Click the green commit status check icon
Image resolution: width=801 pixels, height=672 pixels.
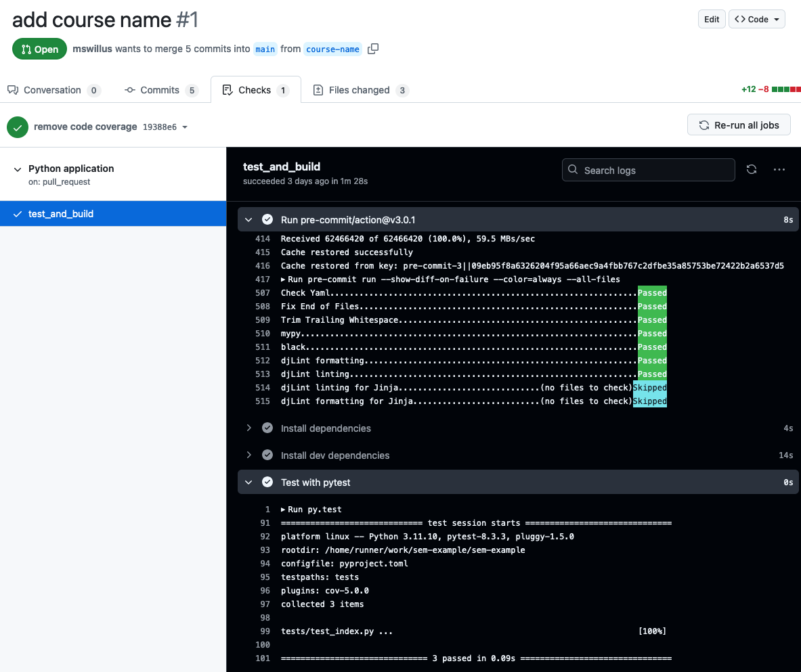pos(18,127)
